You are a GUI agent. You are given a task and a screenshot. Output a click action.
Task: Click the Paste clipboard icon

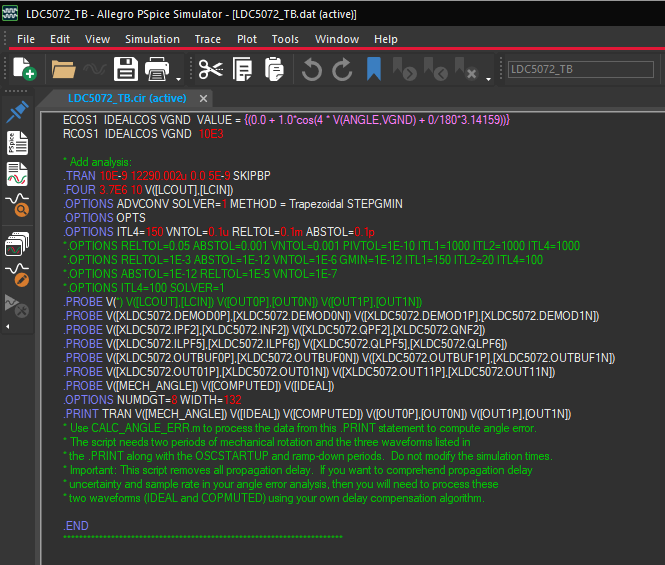click(273, 69)
